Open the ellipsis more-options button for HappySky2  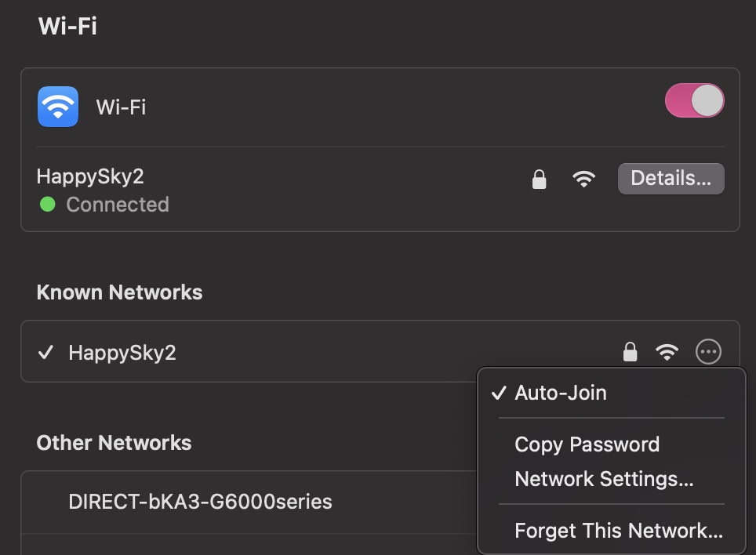pyautogui.click(x=708, y=352)
